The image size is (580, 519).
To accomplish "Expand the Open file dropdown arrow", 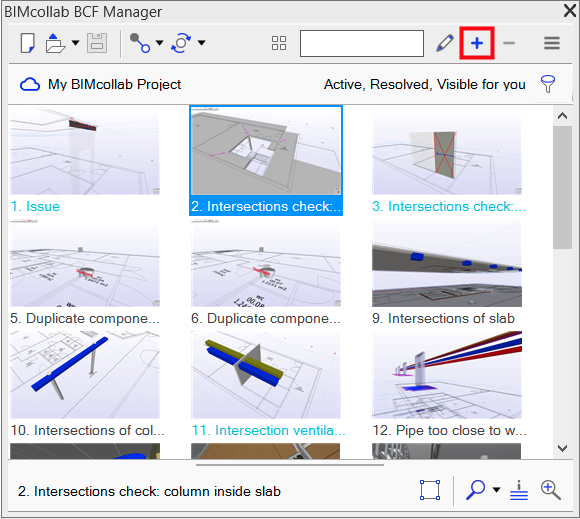I will 75,43.
